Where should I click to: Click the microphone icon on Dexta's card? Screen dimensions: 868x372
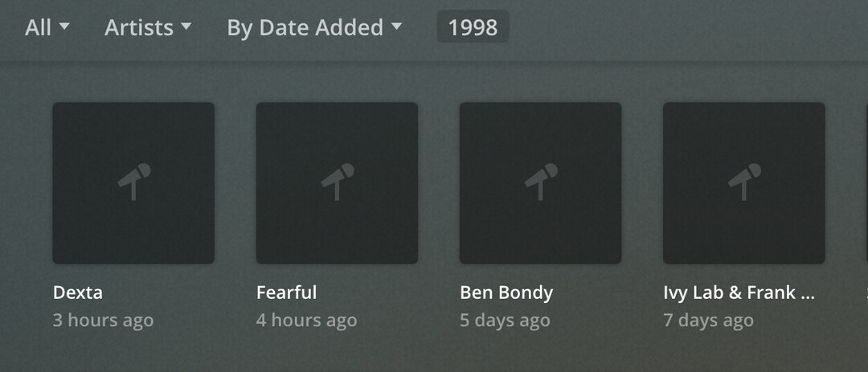[134, 182]
